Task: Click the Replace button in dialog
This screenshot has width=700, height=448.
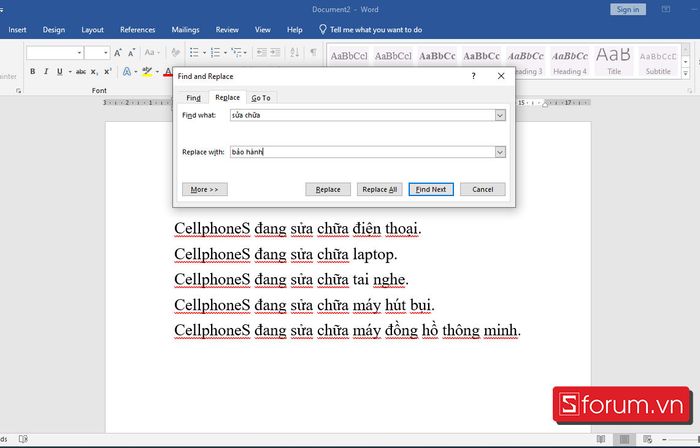Action: click(328, 189)
